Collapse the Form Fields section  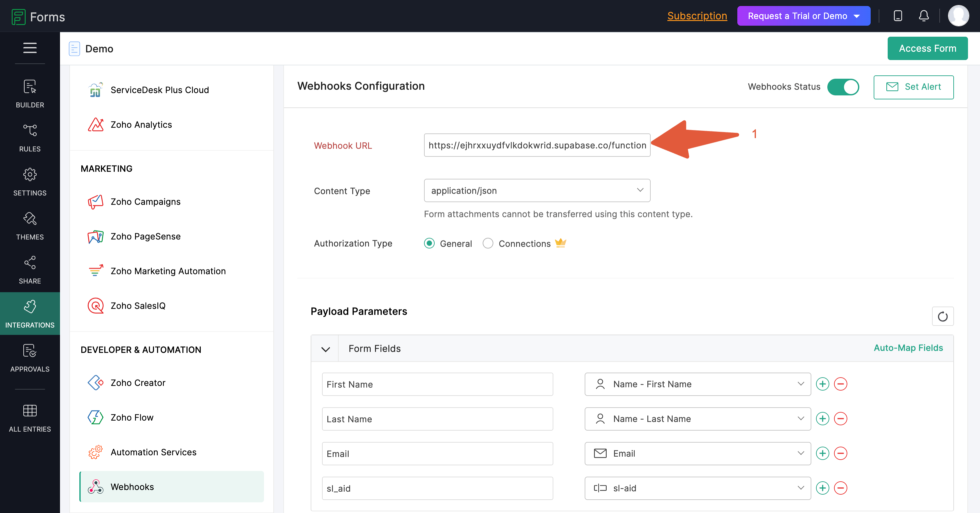point(325,349)
